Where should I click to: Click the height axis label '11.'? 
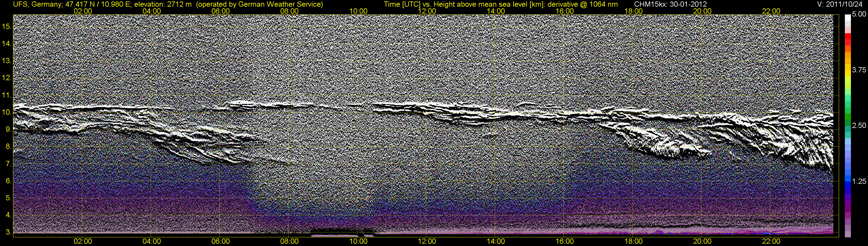pyautogui.click(x=7, y=95)
